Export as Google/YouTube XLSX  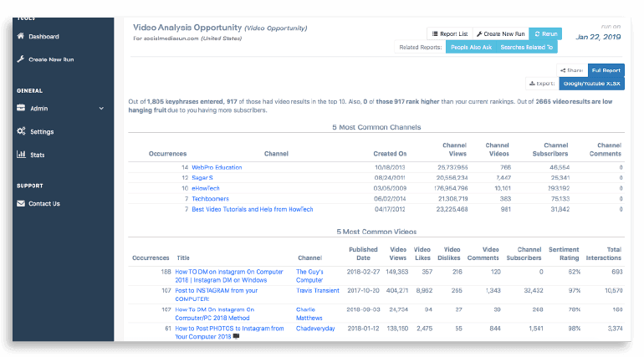(x=591, y=84)
